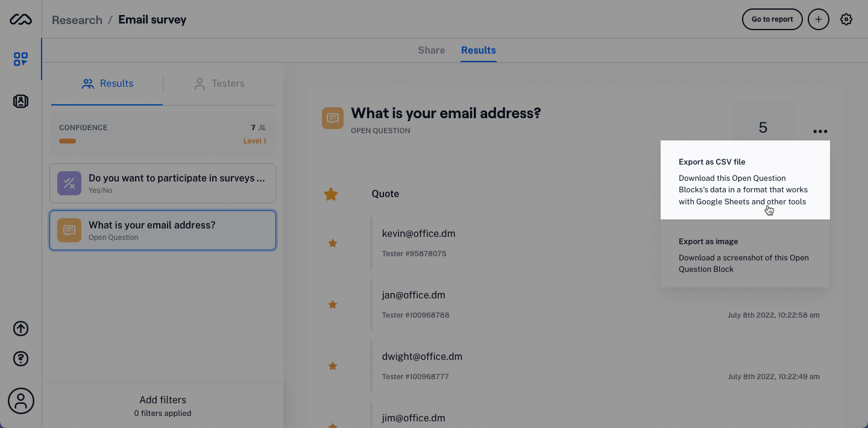
Task: Click the Go to report button
Action: coord(772,19)
